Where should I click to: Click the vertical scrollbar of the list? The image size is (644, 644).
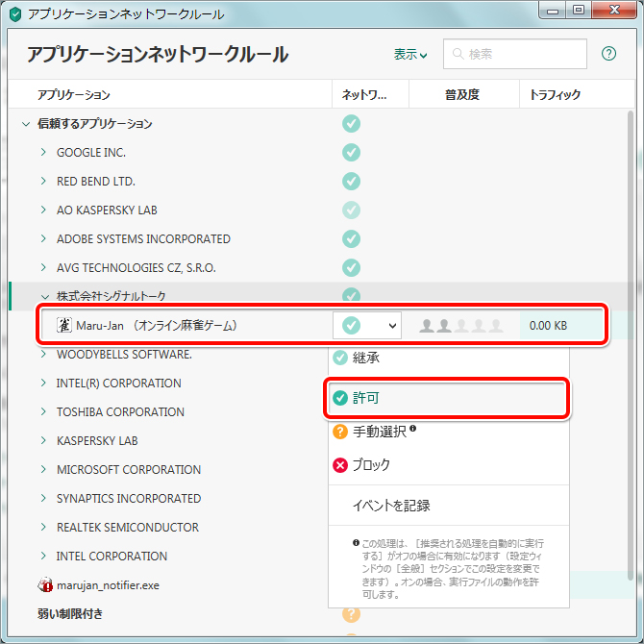[x=631, y=345]
